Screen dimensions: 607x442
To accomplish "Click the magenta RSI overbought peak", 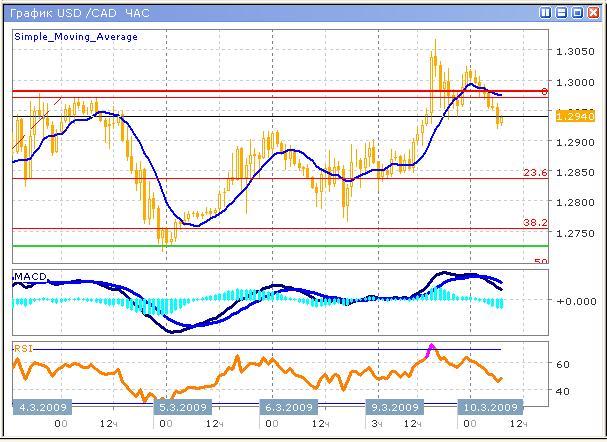I will click(x=431, y=349).
